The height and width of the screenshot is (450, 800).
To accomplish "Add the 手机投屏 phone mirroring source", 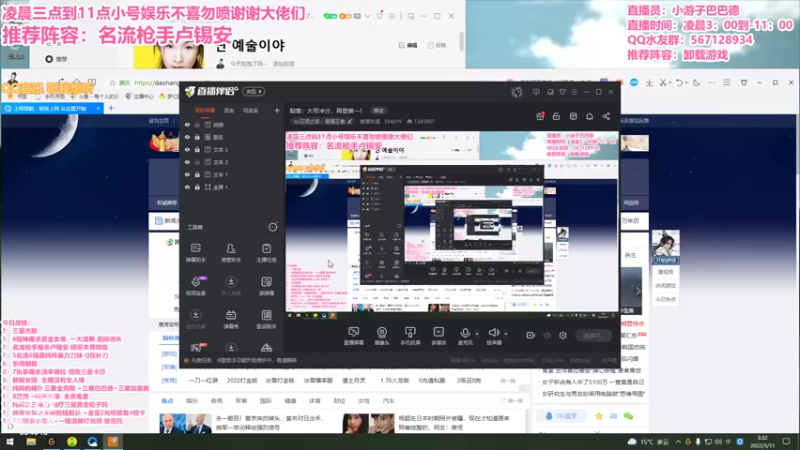I will tap(410, 336).
